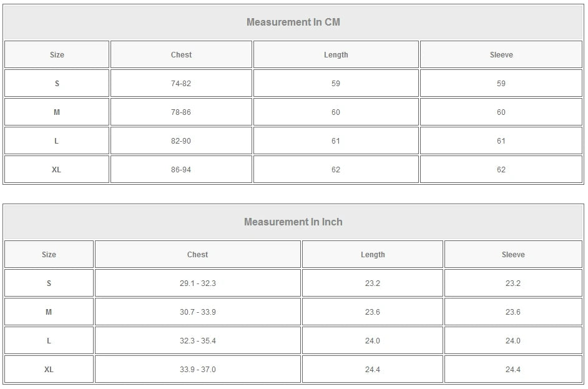588x389 pixels.
Task: Click the 30.7 - 33.9 chest measurement
Action: (x=197, y=312)
